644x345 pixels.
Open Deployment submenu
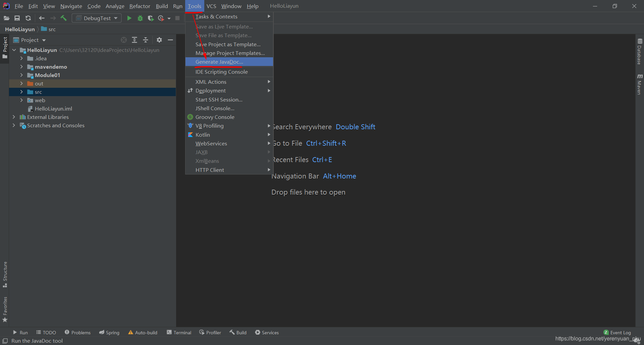[x=229, y=90]
